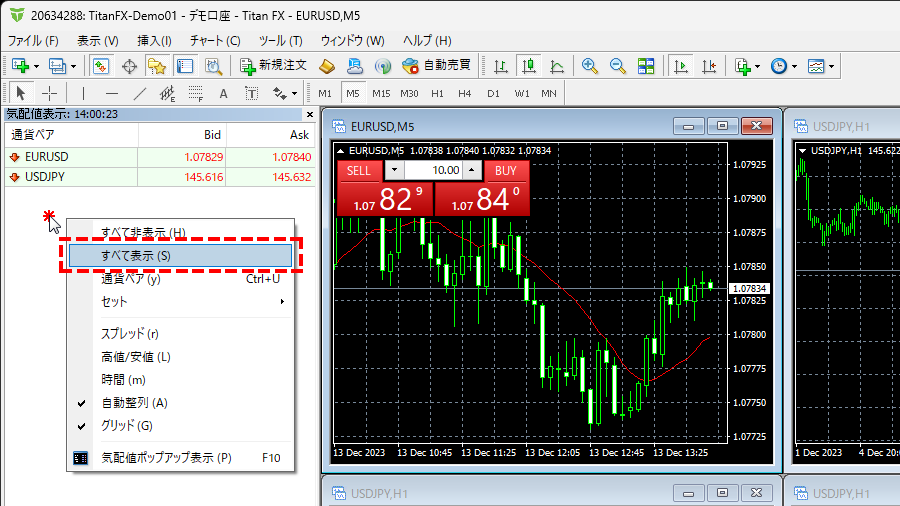Select the horizontal line drawing tool
Image resolution: width=900 pixels, height=506 pixels.
(111, 93)
